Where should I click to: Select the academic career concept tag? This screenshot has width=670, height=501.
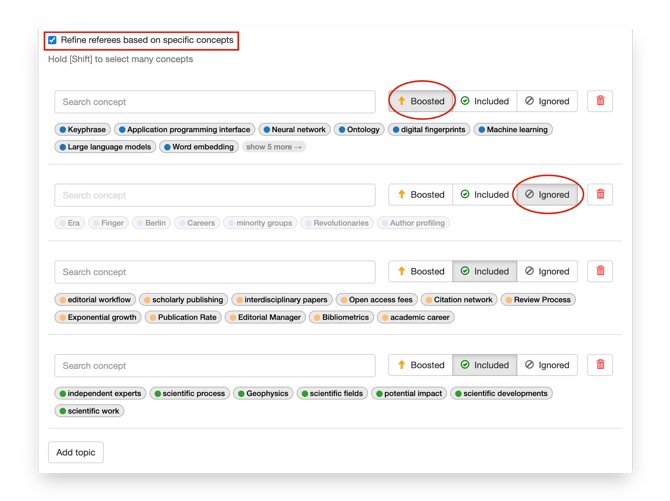tap(415, 318)
